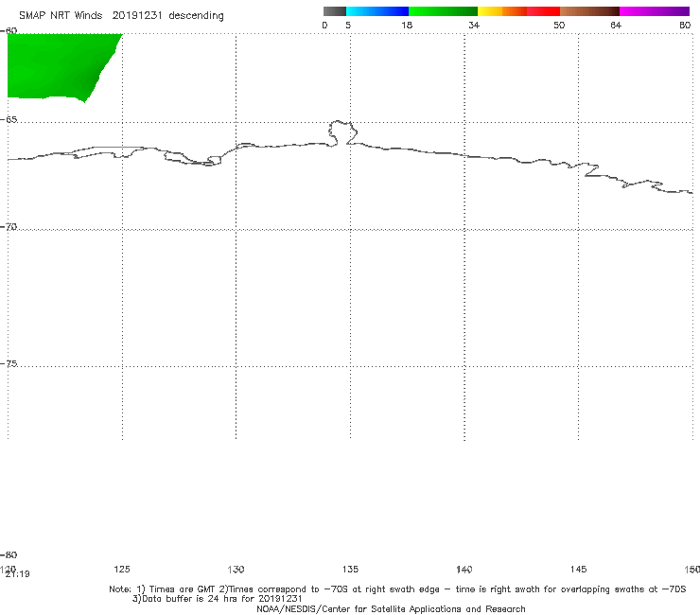Click the swath time stamp '21:19'
Image resolution: width=700 pixels, height=615 pixels.
[17, 574]
